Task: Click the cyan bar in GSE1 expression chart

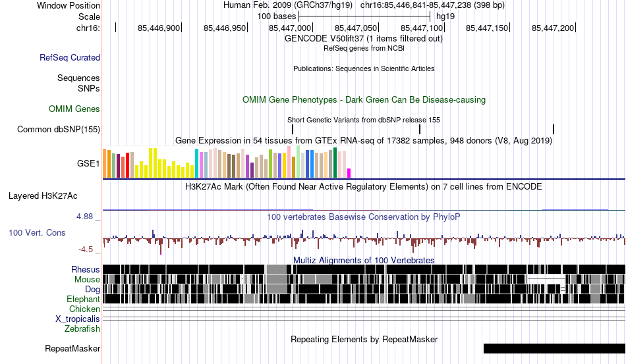Action: [x=196, y=163]
